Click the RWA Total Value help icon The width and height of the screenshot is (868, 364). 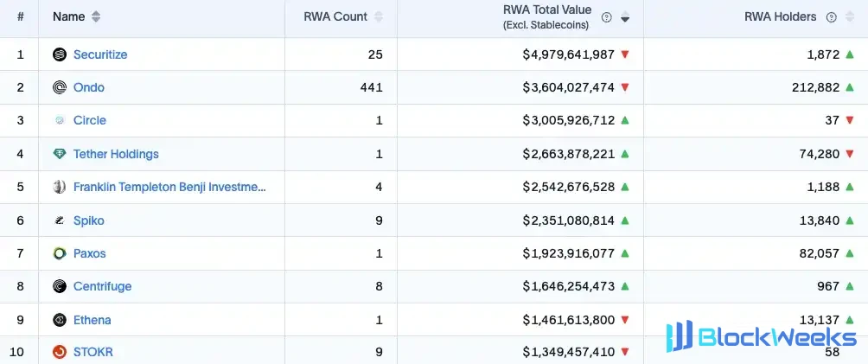coord(607,17)
